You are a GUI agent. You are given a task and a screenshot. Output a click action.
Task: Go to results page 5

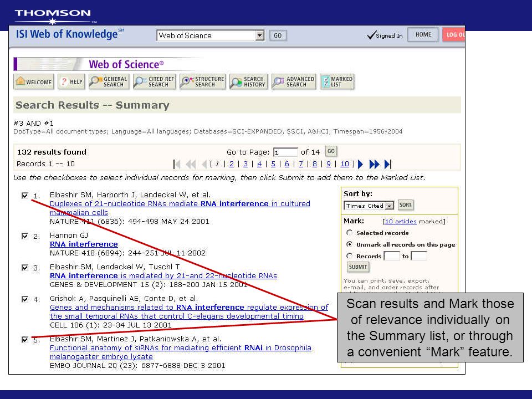[x=273, y=164]
